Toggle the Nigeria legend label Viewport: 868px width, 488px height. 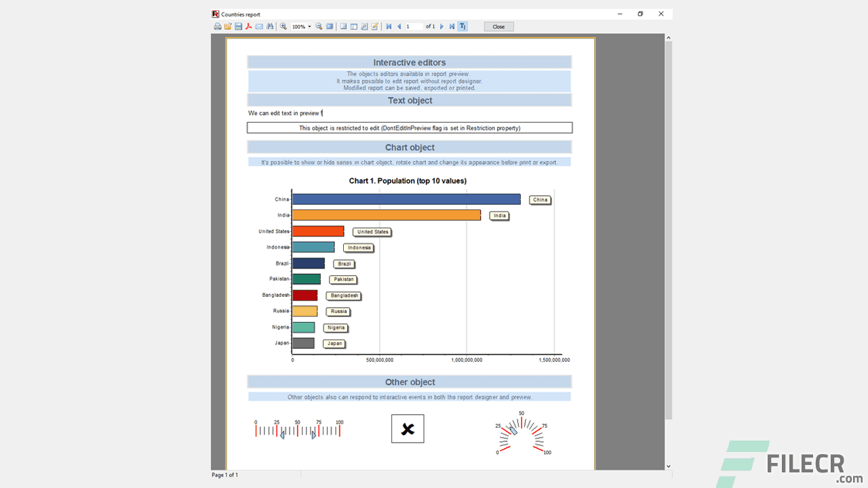tap(336, 327)
